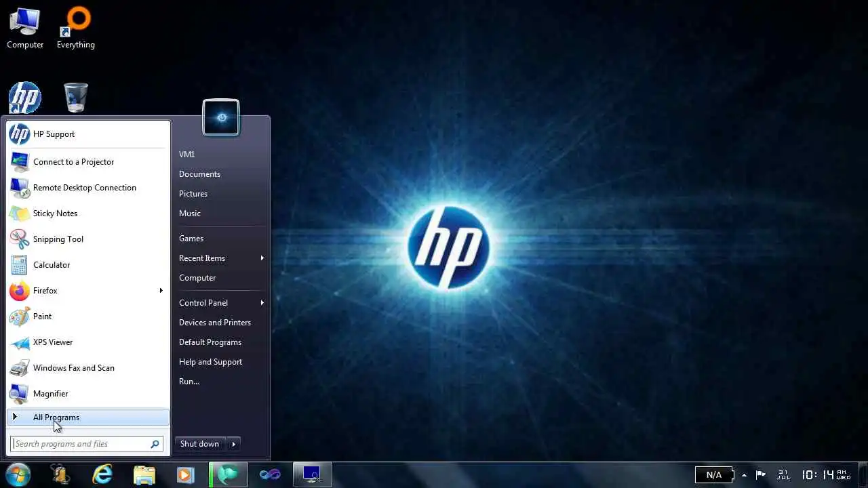Open XPS Viewer

point(88,342)
